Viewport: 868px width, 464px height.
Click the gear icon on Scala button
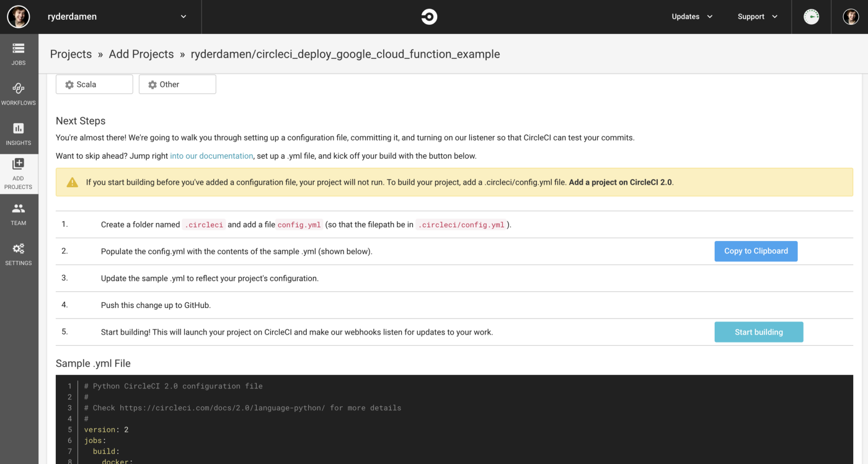tap(69, 85)
